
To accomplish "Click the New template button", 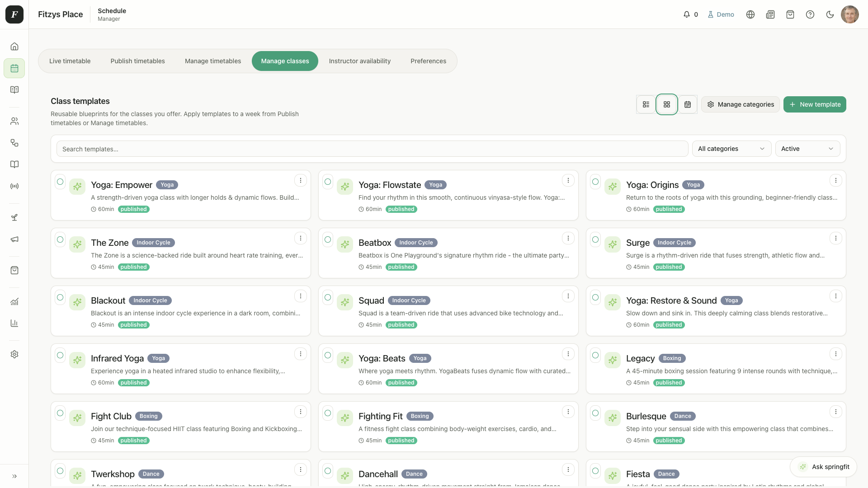I will pyautogui.click(x=815, y=104).
